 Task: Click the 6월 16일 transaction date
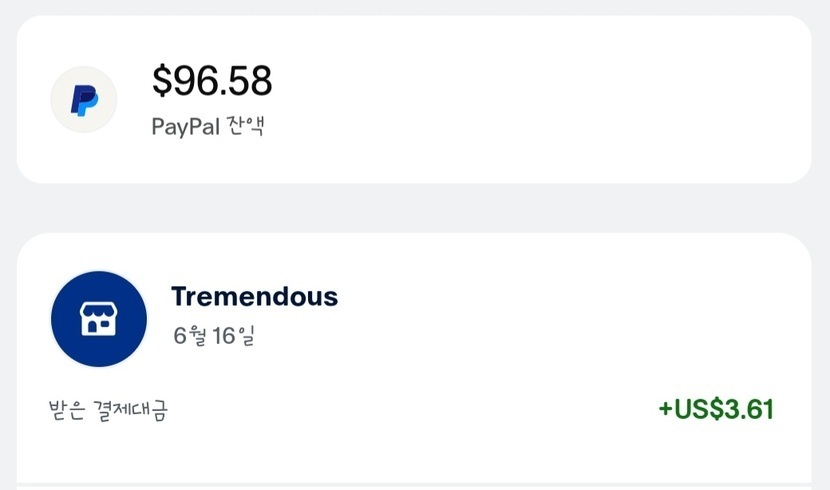click(213, 336)
